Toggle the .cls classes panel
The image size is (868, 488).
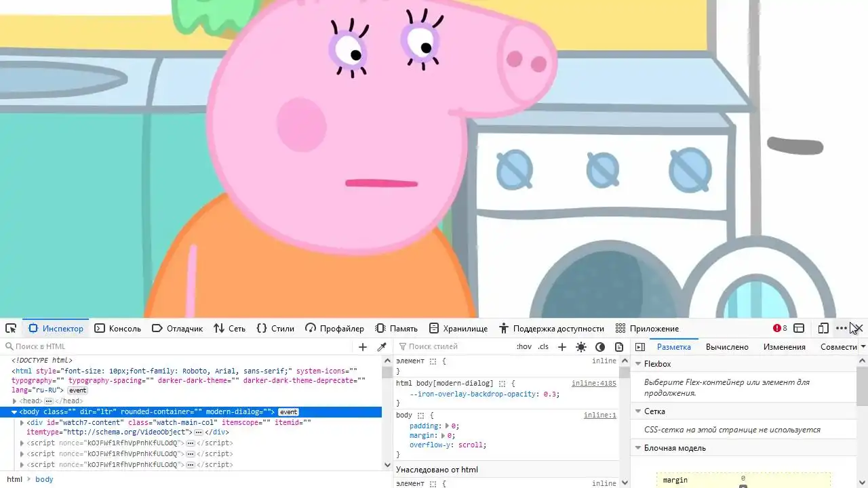(543, 347)
